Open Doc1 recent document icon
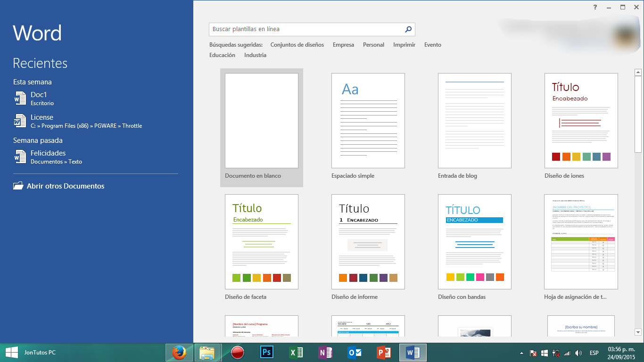Viewport: 644px width, 362px height. [20, 98]
